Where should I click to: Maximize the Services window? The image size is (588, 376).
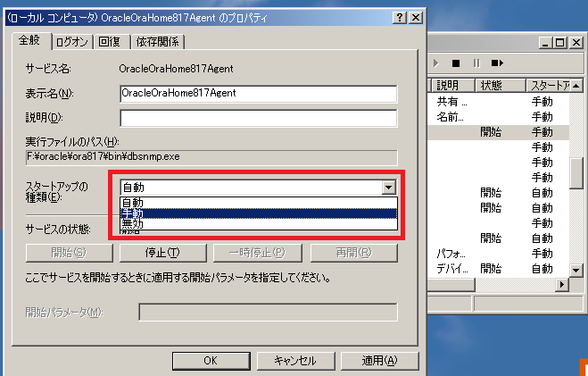[x=560, y=42]
